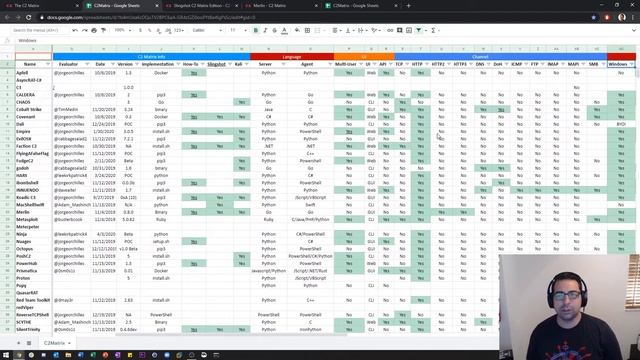Image resolution: width=640 pixels, height=360 pixels.
Task: Open filter dropdown on Name column
Action: point(48,64)
